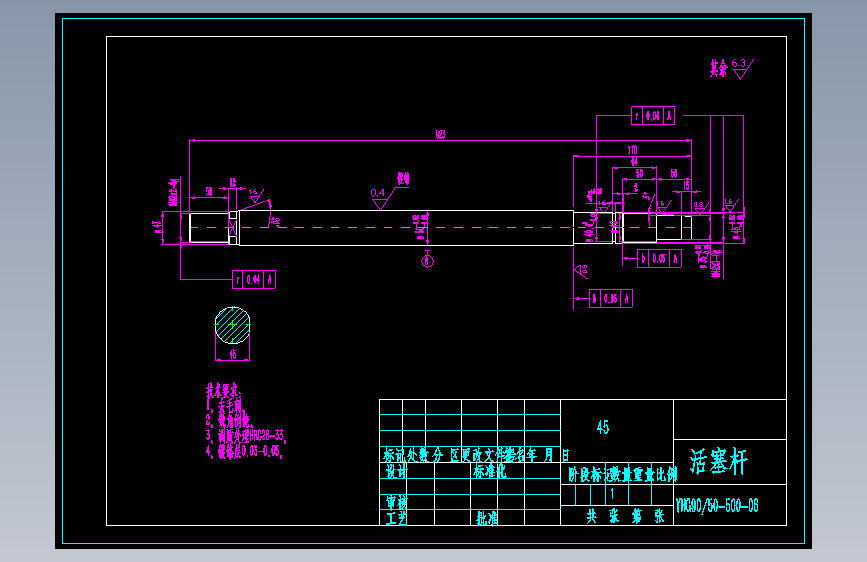This screenshot has width=867, height=562.
Task: Click the 50 dimension at left thread
Action: [x=209, y=191]
